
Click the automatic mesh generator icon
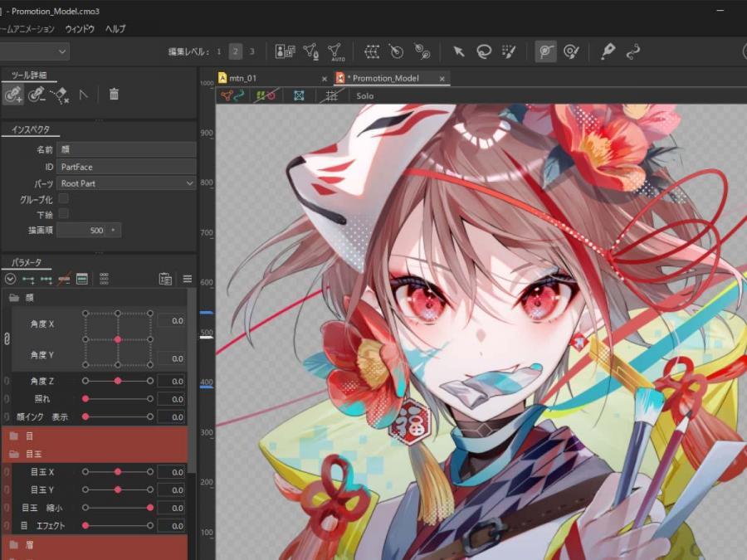point(336,52)
